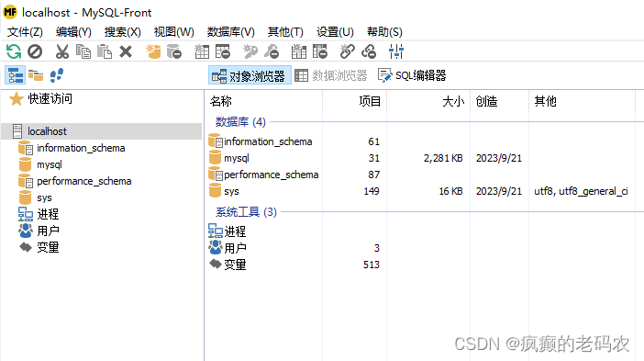This screenshot has width=644, height=361.
Task: Switch to 数据浏览器 tab
Action: click(x=330, y=75)
